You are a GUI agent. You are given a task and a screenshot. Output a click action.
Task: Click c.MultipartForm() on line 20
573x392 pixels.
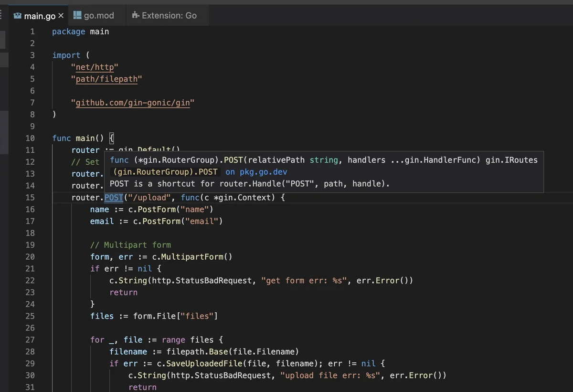192,257
